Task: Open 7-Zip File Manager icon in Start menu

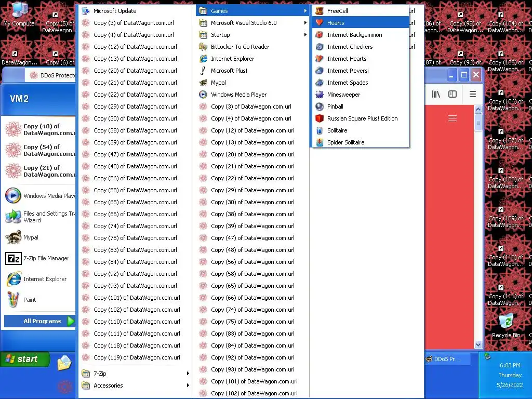Action: coord(14,258)
